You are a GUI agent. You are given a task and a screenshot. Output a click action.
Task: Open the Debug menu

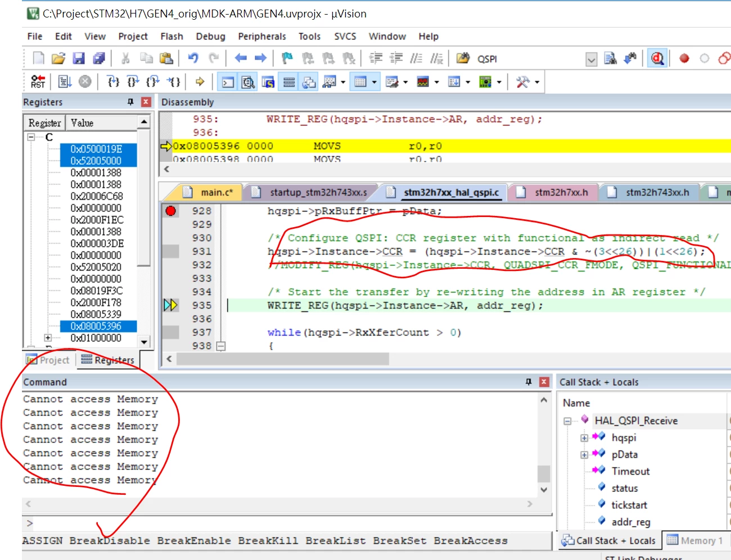point(211,36)
